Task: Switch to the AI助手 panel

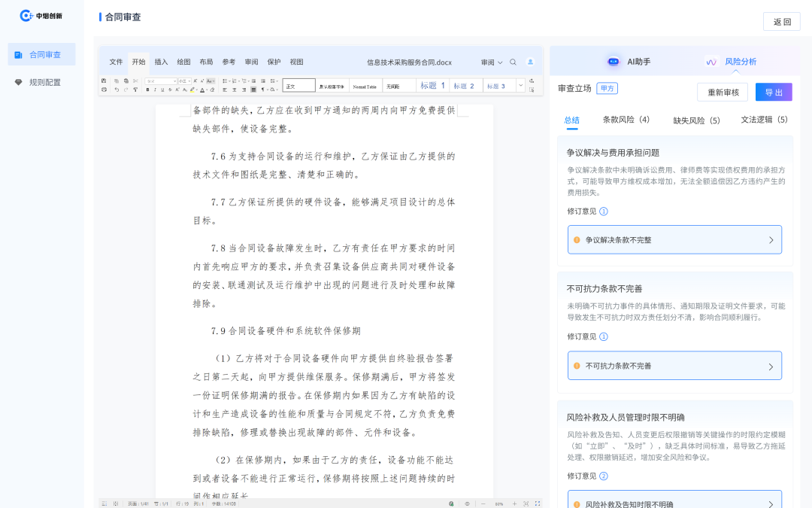Action: [x=629, y=61]
